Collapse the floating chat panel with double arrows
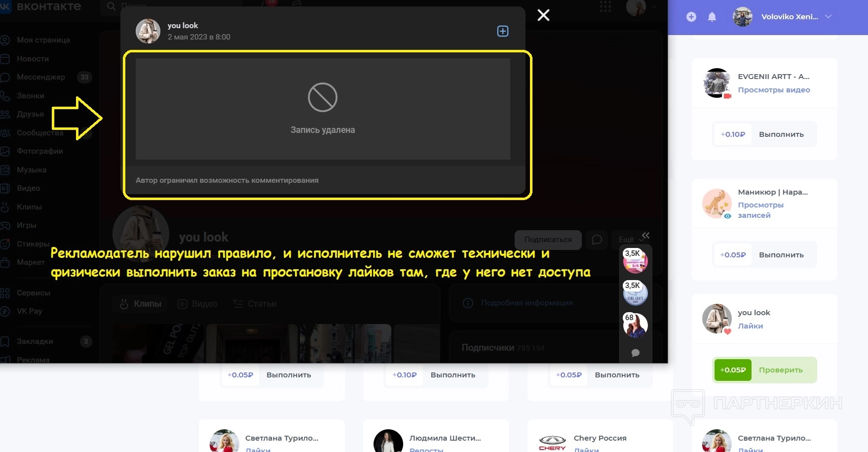 (645, 235)
